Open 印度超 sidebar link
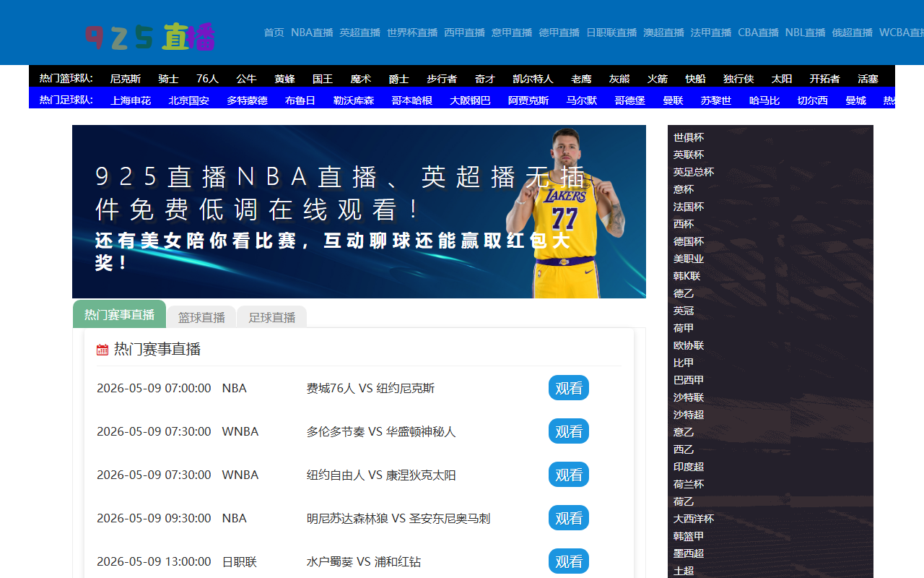The image size is (924, 578). [689, 467]
